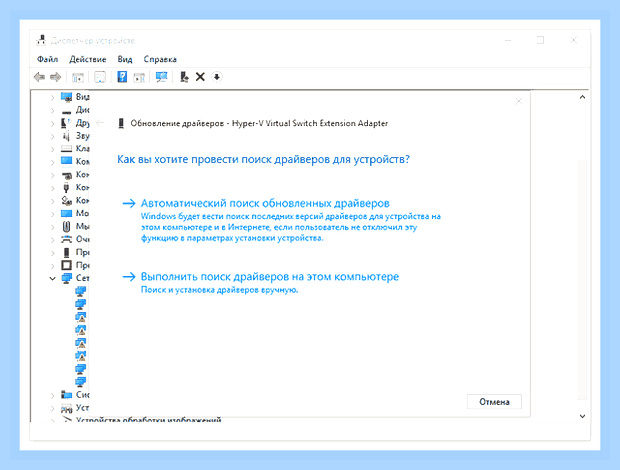Expand the 'Дис' tree node
620x470 pixels.
[52, 110]
